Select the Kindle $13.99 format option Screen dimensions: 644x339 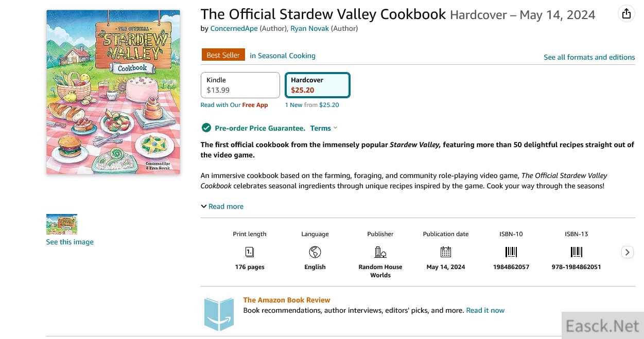click(x=240, y=85)
